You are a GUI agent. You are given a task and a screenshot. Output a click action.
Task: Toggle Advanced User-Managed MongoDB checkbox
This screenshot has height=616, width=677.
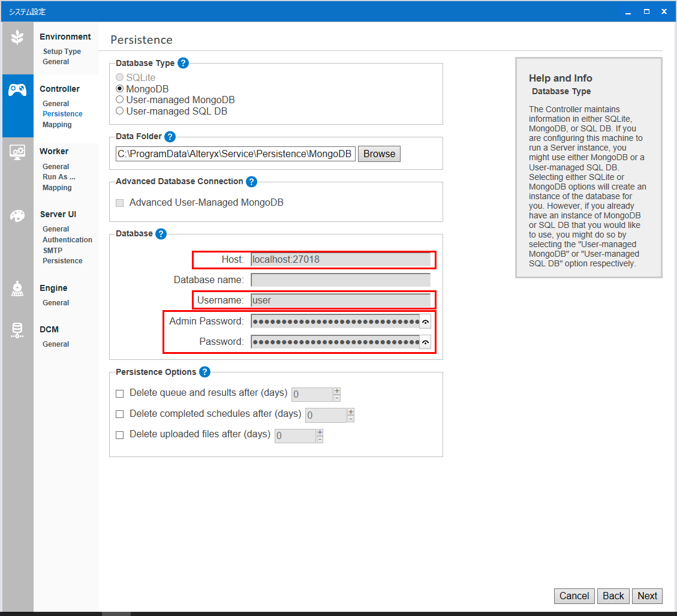point(120,203)
